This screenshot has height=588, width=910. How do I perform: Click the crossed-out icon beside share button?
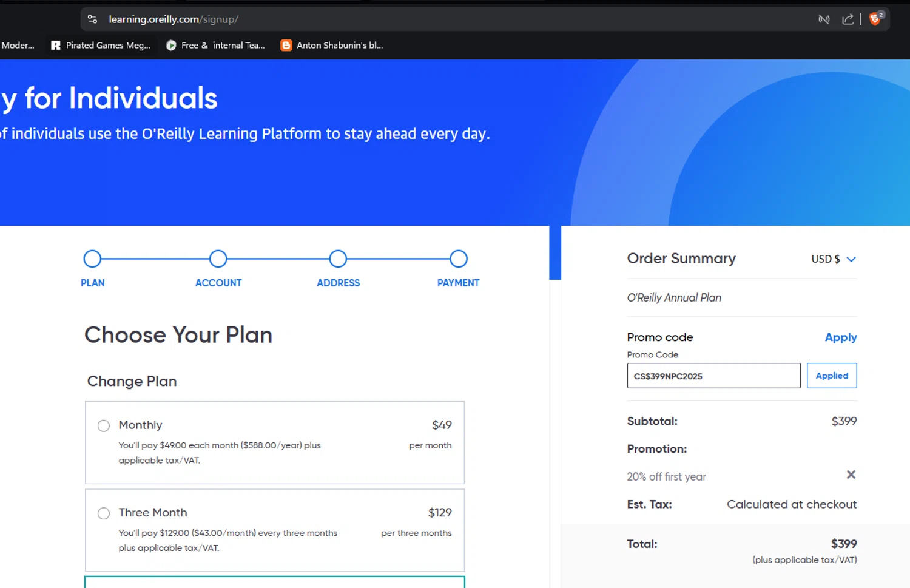pyautogui.click(x=824, y=19)
